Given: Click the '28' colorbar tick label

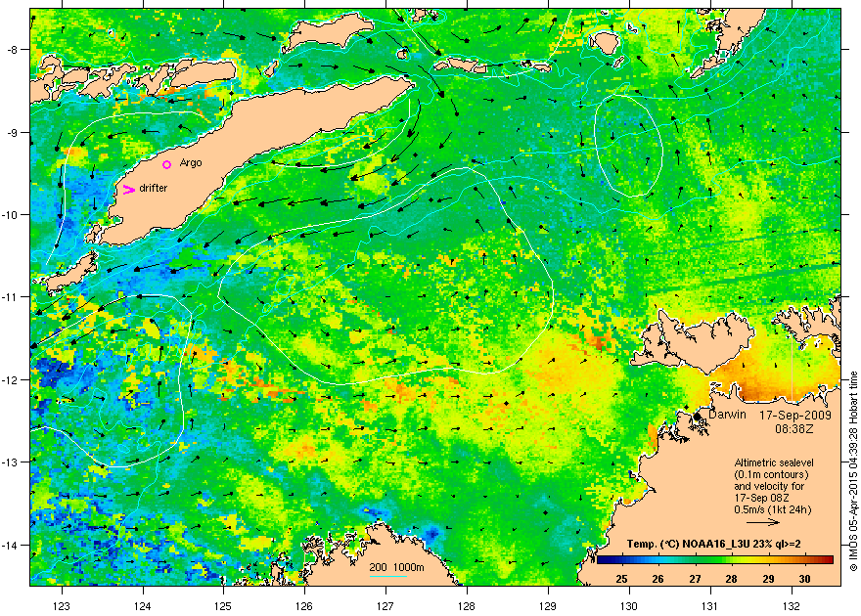Looking at the screenshot, I should tap(732, 579).
